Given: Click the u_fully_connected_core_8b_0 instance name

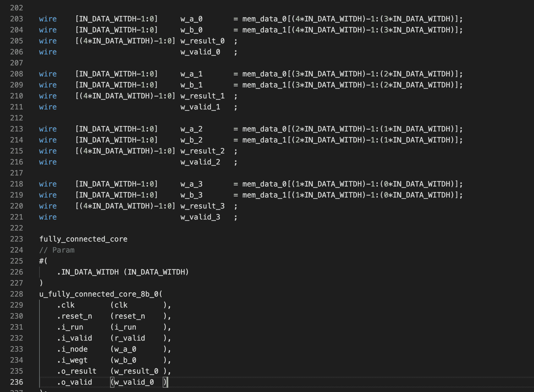Looking at the screenshot, I should [99, 294].
